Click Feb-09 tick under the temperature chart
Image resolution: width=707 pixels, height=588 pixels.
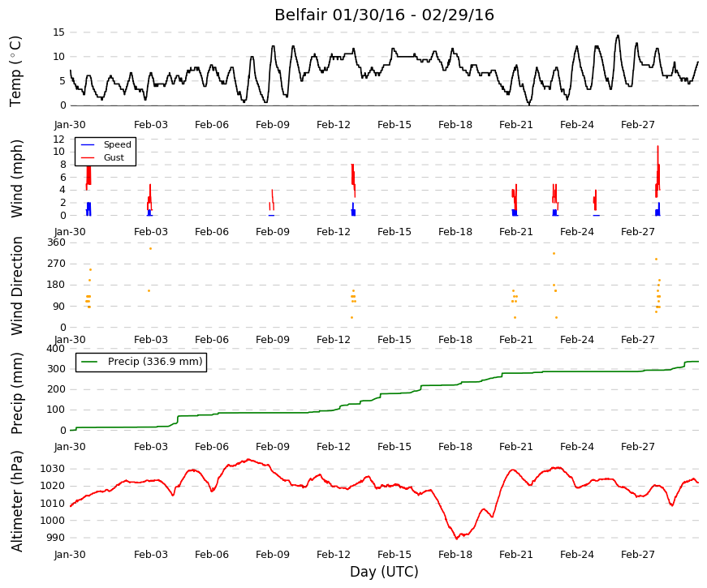(273, 125)
